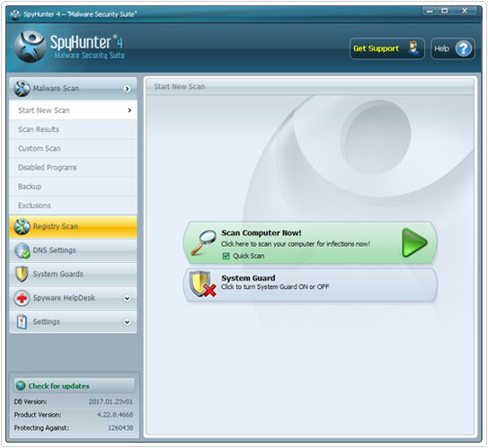Collapse the Malware Scan section arrow
The image size is (488, 448).
pos(127,89)
